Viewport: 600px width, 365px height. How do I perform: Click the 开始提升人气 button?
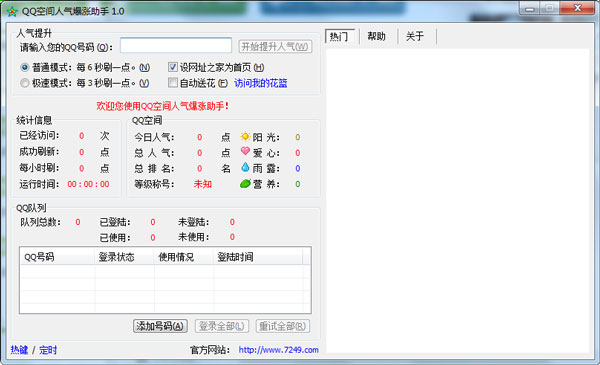click(275, 47)
